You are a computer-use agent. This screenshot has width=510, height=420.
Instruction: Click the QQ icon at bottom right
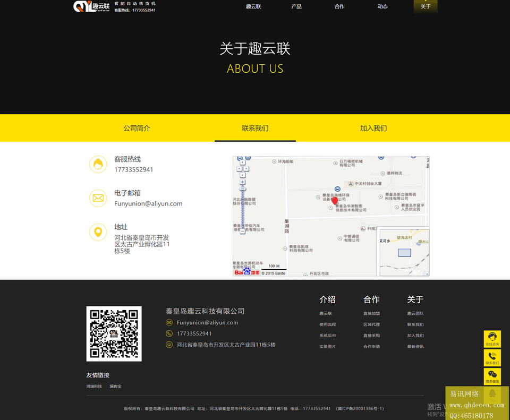point(492,395)
